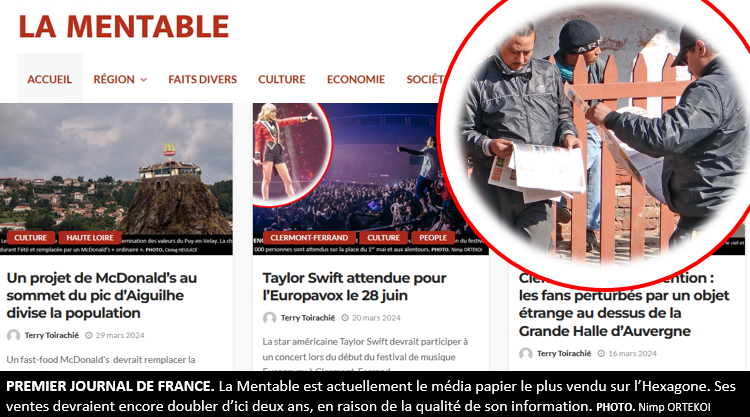The image size is (750, 417).
Task: Click author avatar icon on Taylor Swift article
Action: point(269,318)
